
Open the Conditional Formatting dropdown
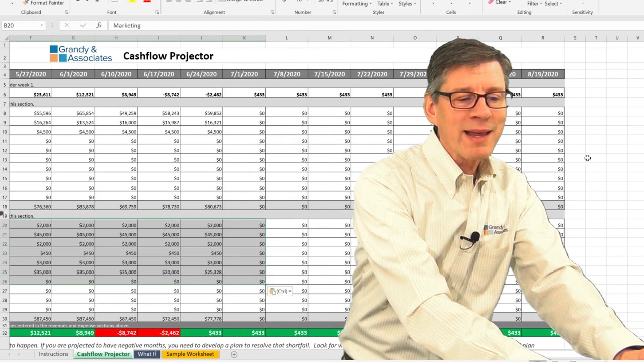[357, 3]
